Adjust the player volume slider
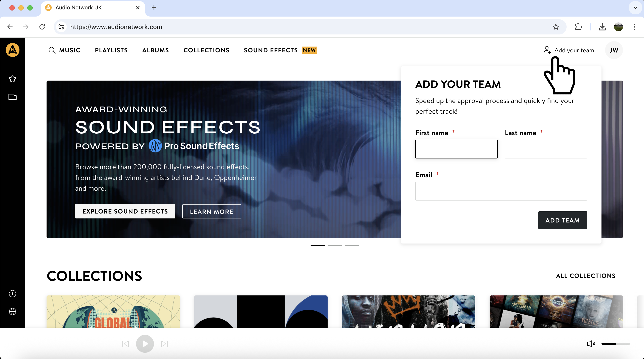The image size is (644, 359). point(615,344)
